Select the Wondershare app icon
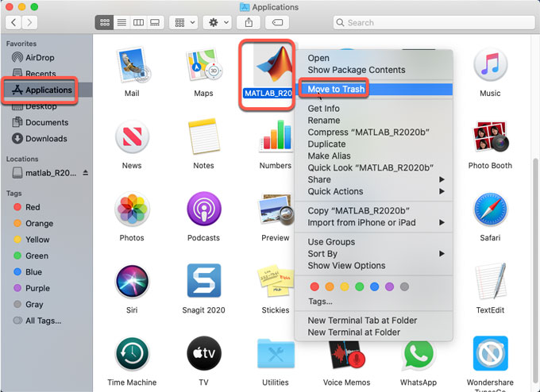 tap(490, 353)
